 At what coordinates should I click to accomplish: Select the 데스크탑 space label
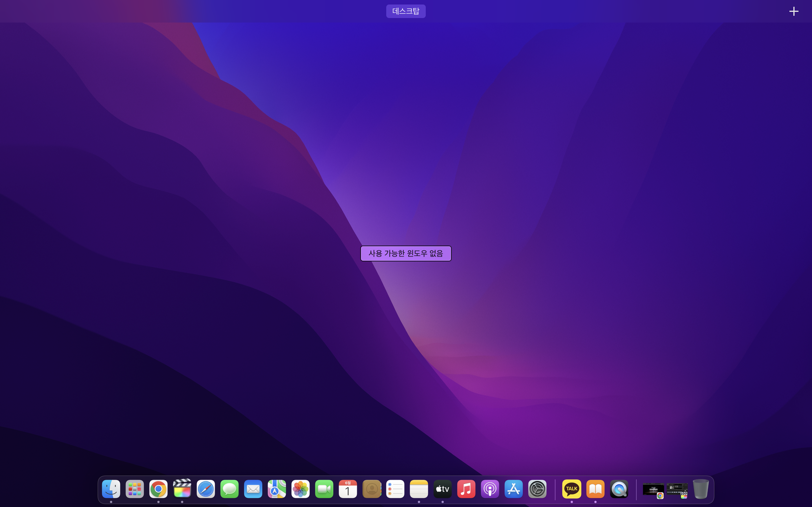[406, 11]
